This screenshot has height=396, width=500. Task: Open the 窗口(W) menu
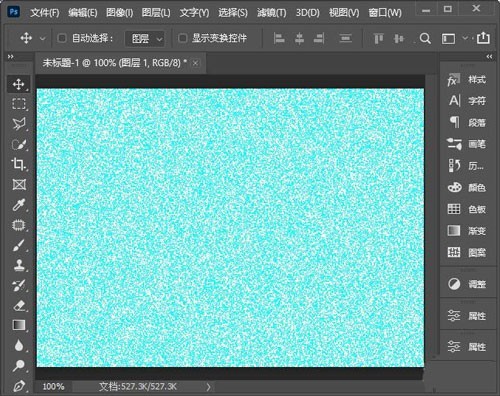click(x=385, y=13)
